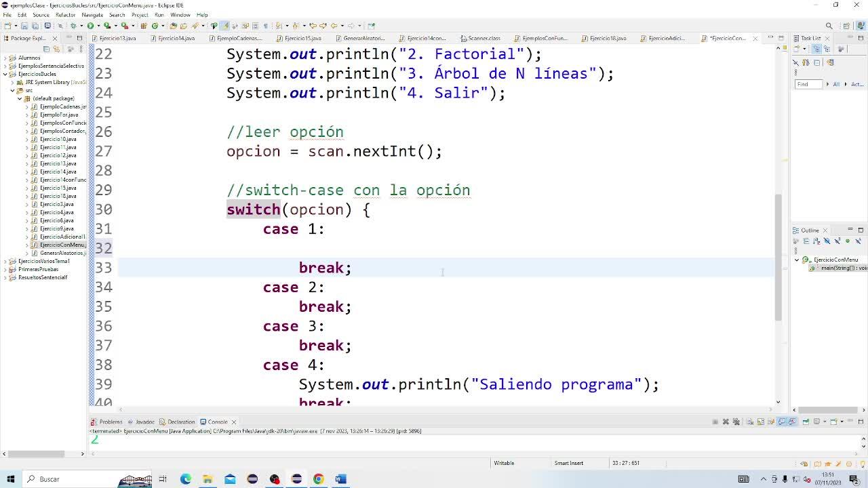Expand the PrimerasPruebas project
868x488 pixels.
5,269
